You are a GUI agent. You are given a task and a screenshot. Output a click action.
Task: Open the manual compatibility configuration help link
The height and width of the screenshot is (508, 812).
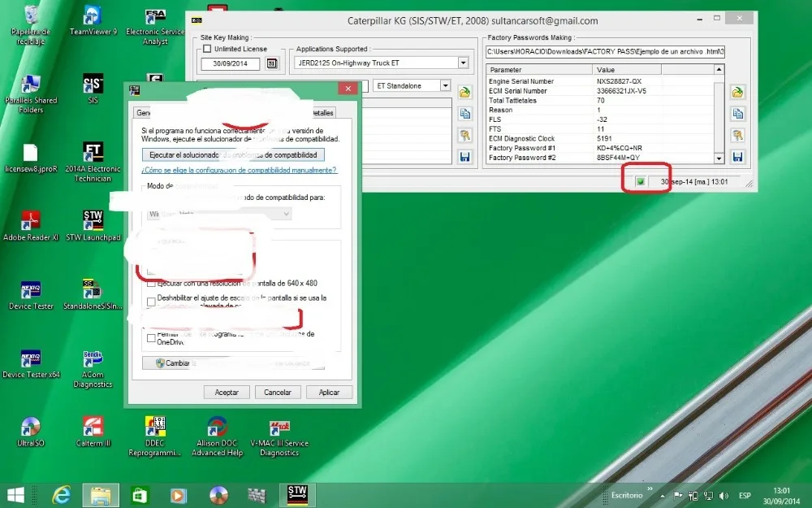click(x=239, y=171)
